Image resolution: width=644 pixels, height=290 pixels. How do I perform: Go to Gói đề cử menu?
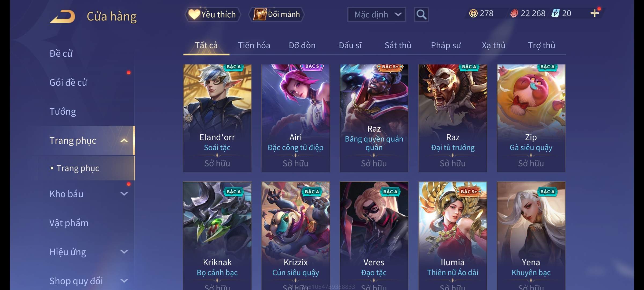tap(68, 82)
